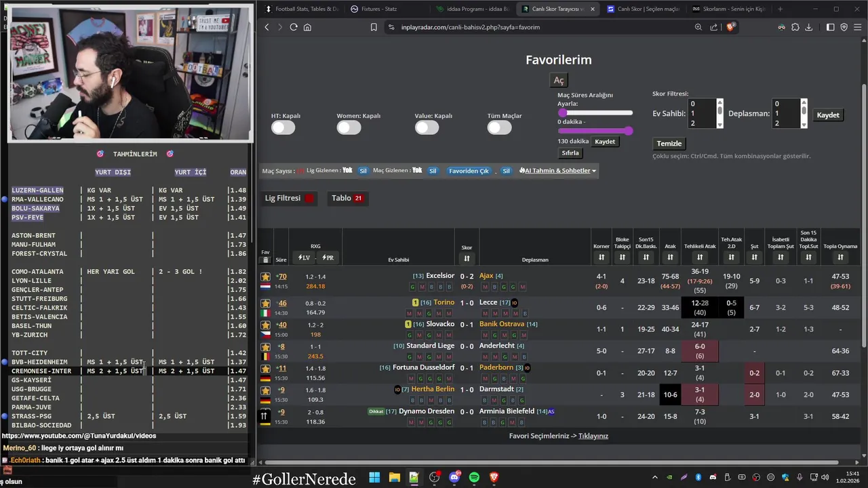Click the Aç button under Favorilerim

coord(558,81)
